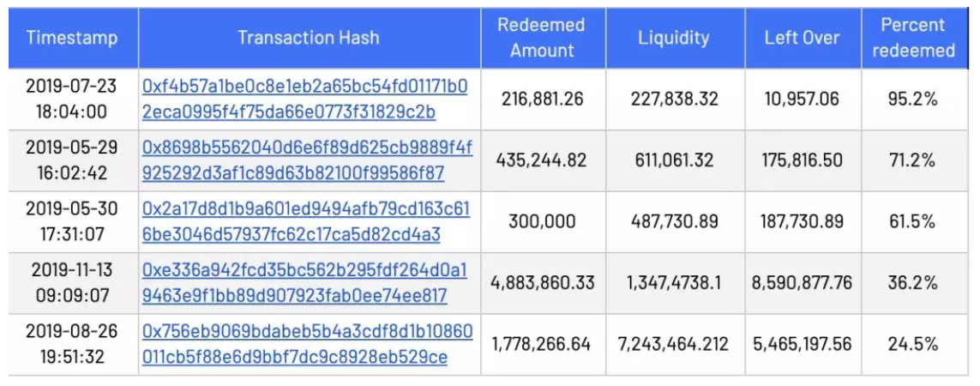The width and height of the screenshot is (980, 386).
Task: Select the redeemed amount 300,000 cell
Action: tap(542, 221)
